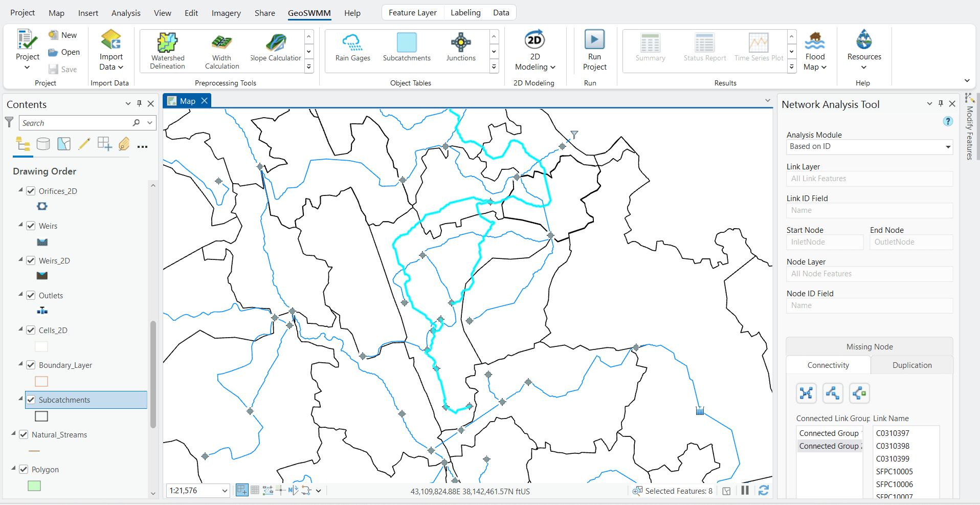Toggle the Subcatchments layer visibility
This screenshot has height=505, width=980.
coord(31,400)
